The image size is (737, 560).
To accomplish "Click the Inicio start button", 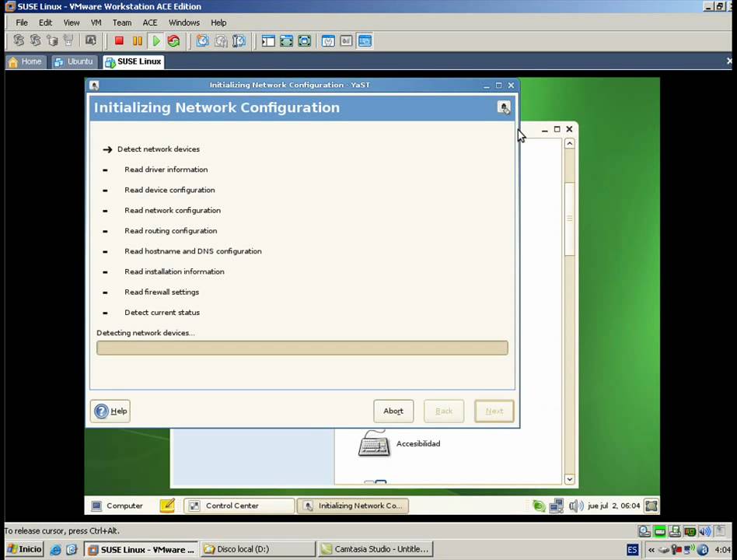I will coord(24,549).
